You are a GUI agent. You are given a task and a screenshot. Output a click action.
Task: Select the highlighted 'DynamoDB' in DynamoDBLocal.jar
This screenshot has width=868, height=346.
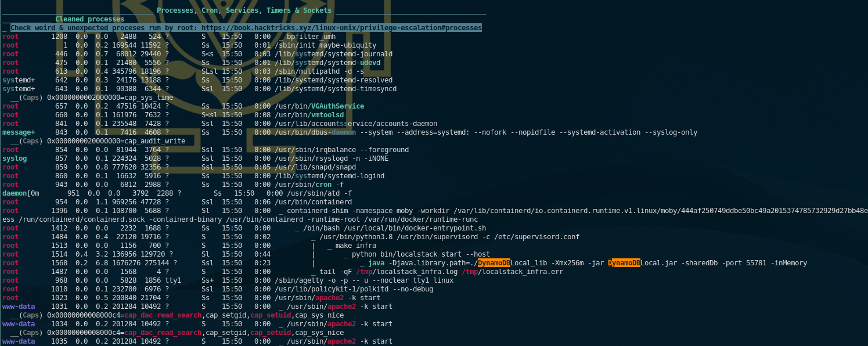(624, 263)
